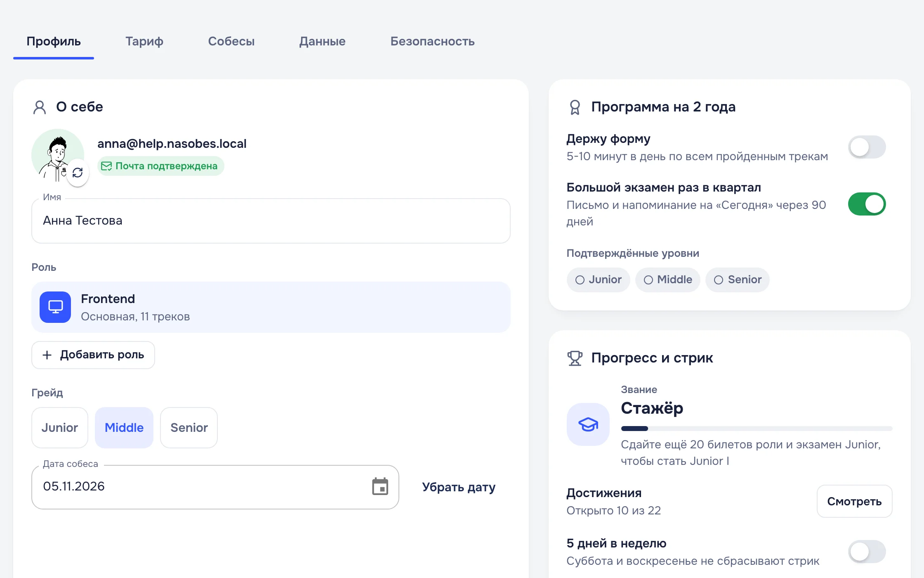924x578 pixels.
Task: Click the person icon beside О себе
Action: (x=40, y=107)
